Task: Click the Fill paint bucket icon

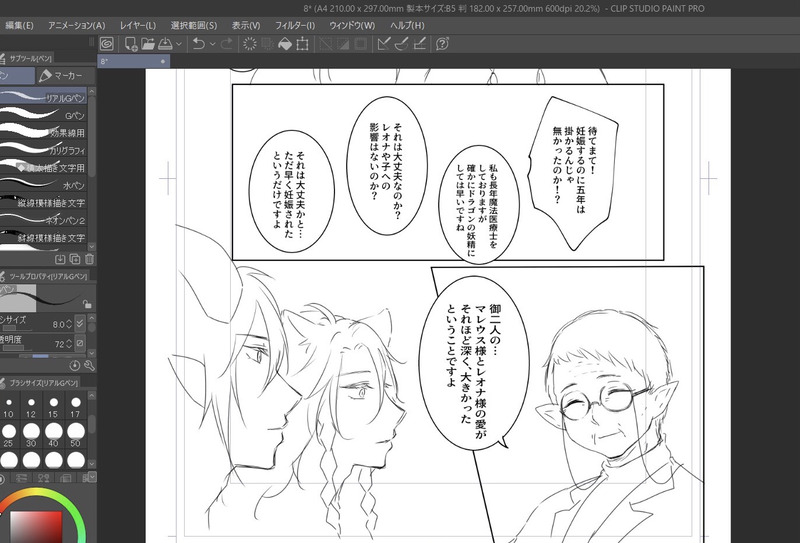Action: 285,44
